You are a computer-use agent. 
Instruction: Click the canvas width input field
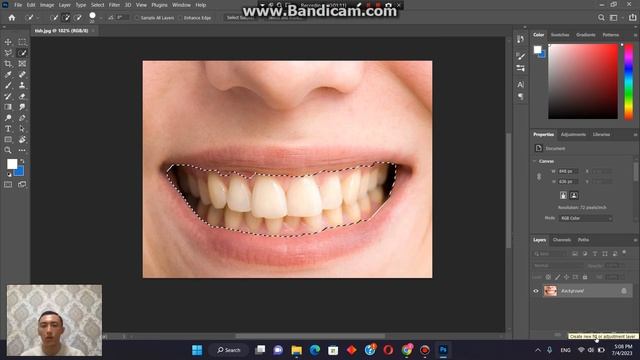(568, 171)
